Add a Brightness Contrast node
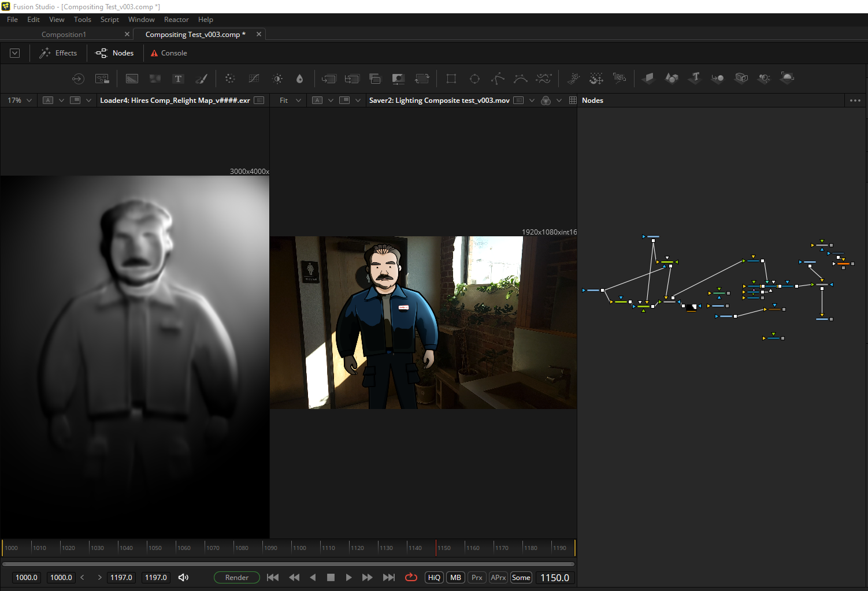 point(277,79)
